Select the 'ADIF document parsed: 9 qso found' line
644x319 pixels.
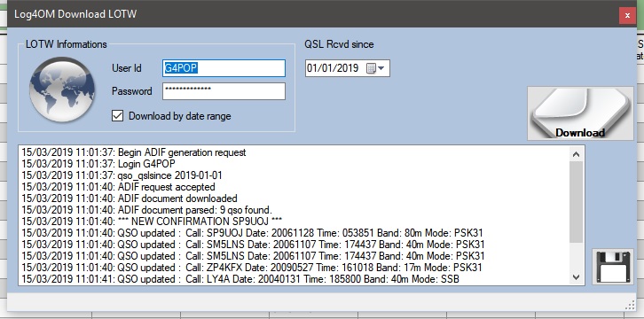pyautogui.click(x=146, y=210)
